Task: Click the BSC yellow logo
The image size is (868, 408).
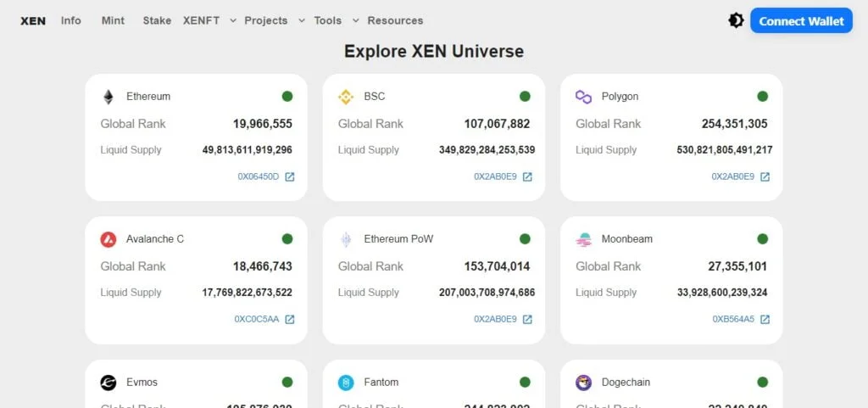Action: point(346,97)
